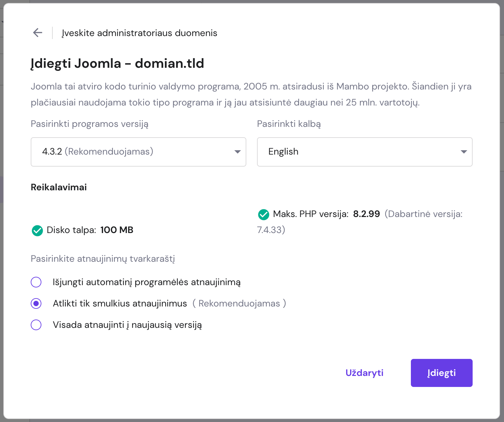Screen dimensions: 504x422
Task: Click the dropdown arrow on the language selector
Action: 464,152
